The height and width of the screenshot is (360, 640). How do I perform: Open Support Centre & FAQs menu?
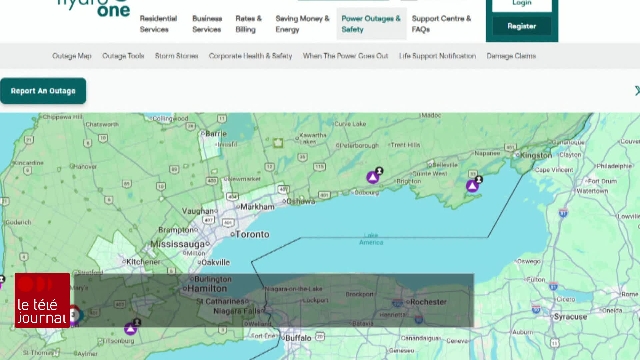(441, 24)
